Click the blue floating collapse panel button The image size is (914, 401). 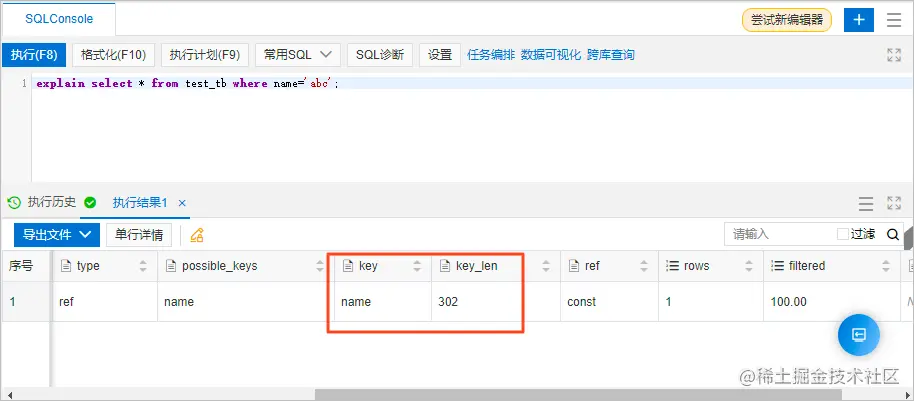(x=859, y=335)
